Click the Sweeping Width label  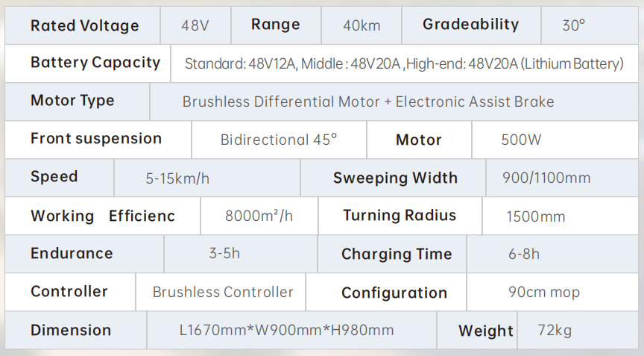click(395, 178)
